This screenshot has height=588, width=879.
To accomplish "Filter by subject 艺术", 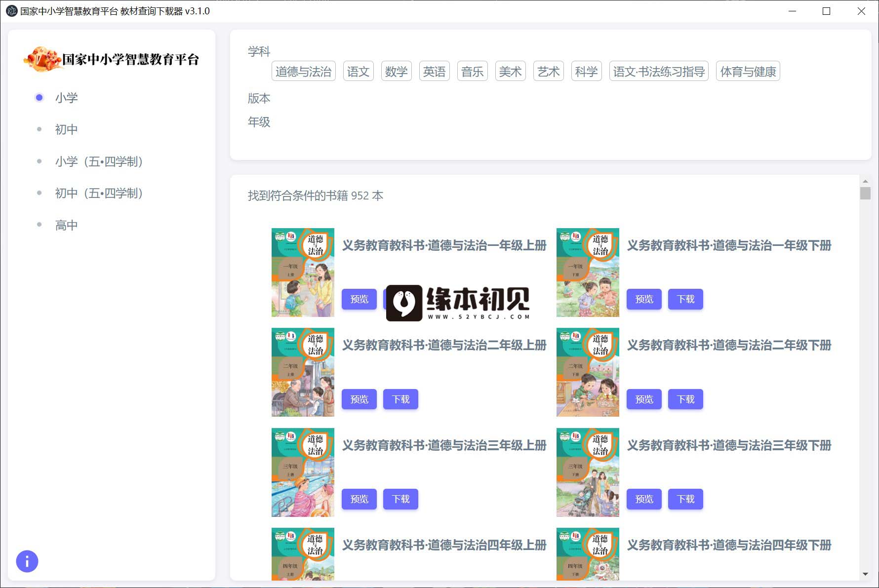I will [x=549, y=72].
